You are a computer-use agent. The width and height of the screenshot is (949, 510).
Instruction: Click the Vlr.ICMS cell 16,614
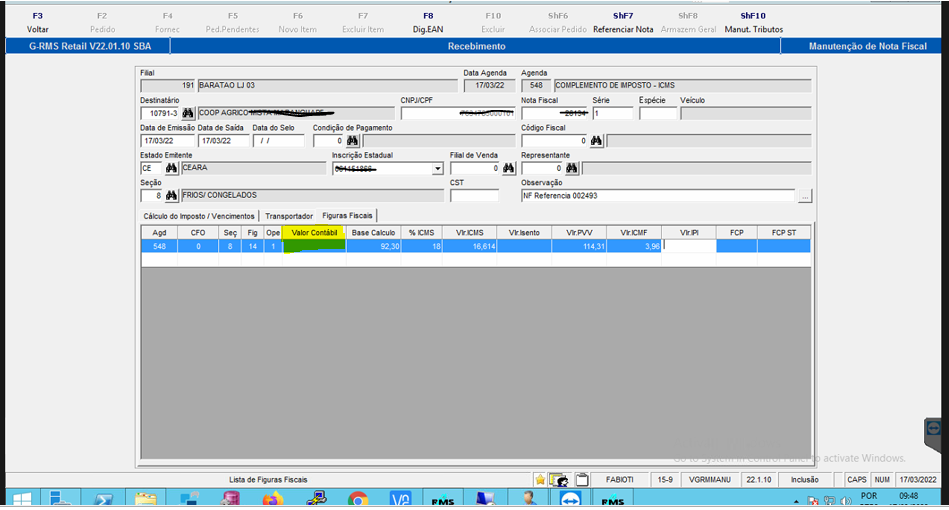pos(470,246)
